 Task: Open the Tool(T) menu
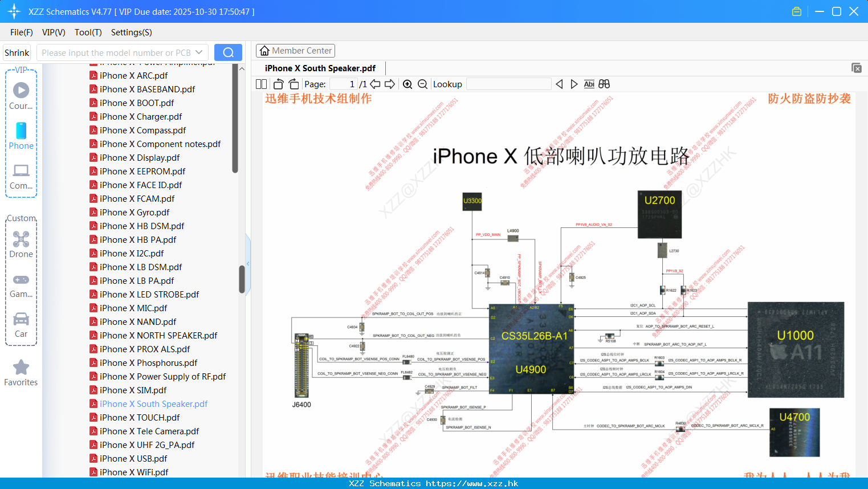88,32
